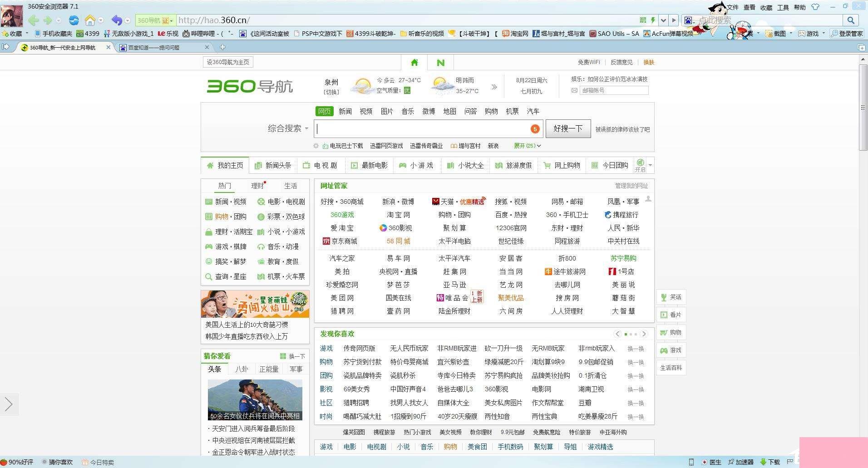Open the QR code icon in address bar
Image resolution: width=868 pixels, height=468 pixels.
coord(643,20)
